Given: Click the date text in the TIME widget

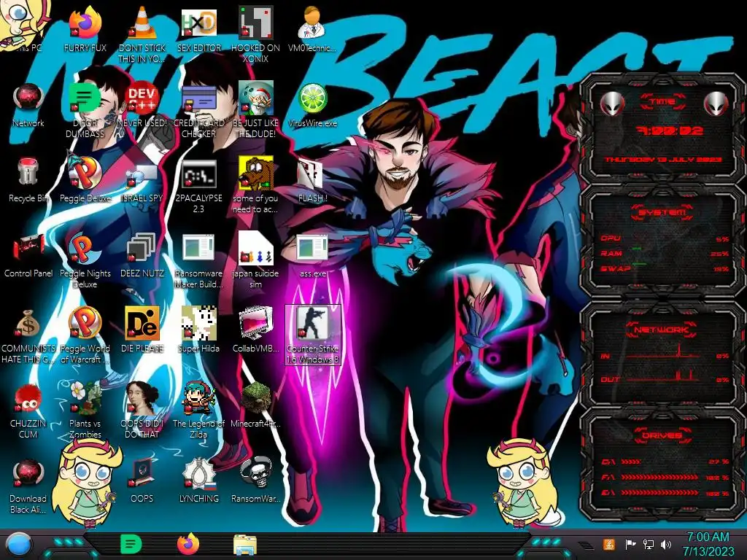Looking at the screenshot, I should click(662, 160).
